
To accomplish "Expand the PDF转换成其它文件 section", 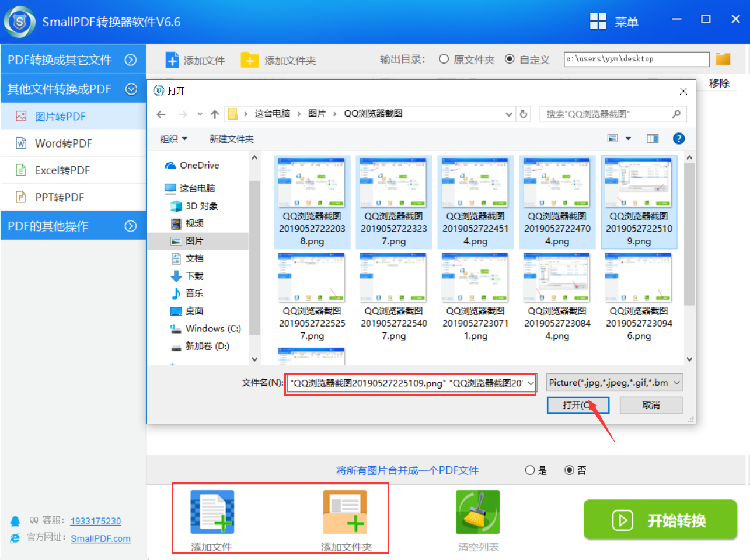I will tap(73, 60).
